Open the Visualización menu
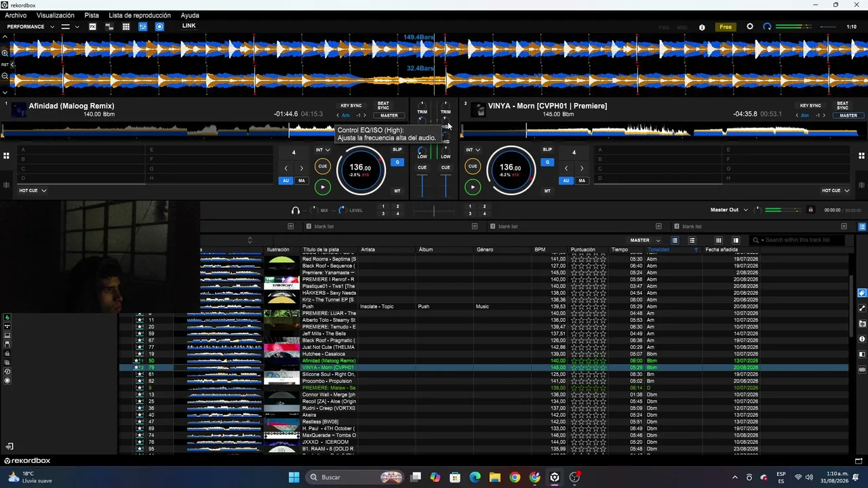 [x=56, y=15]
